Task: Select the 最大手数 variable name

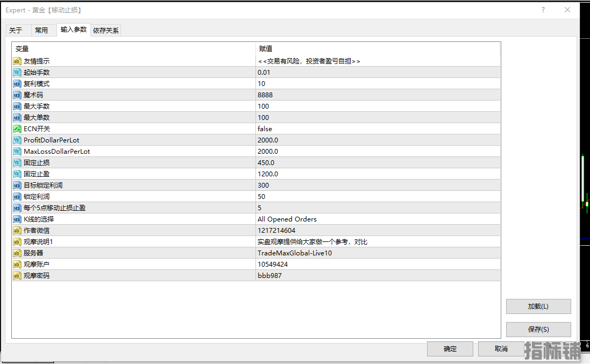Action: pyautogui.click(x=37, y=106)
